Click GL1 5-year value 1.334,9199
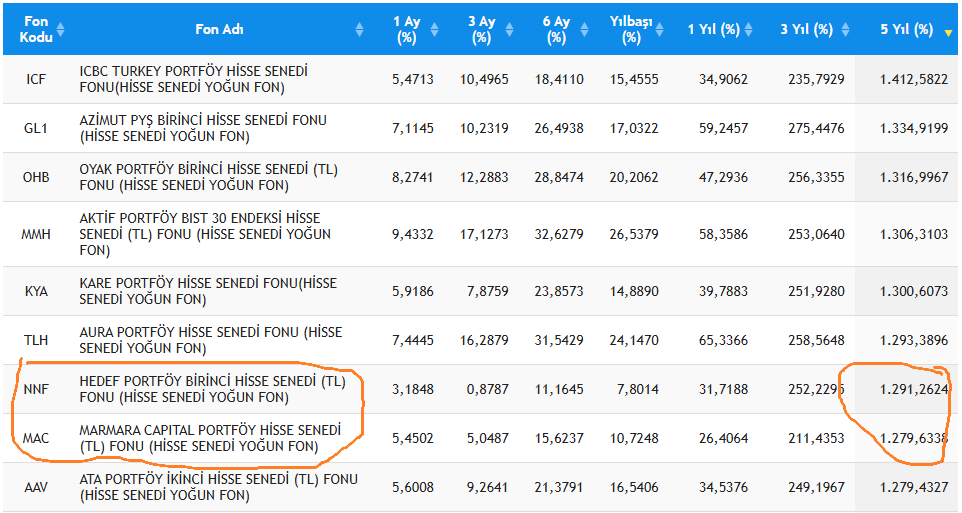 point(914,128)
